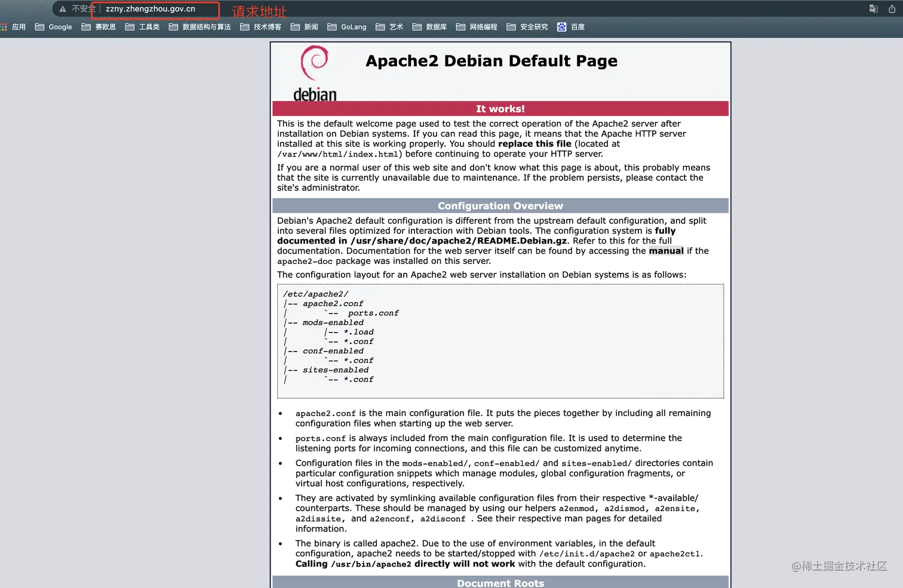Click the Document Roots section header
Viewport: 903px width, 588px height.
point(500,583)
